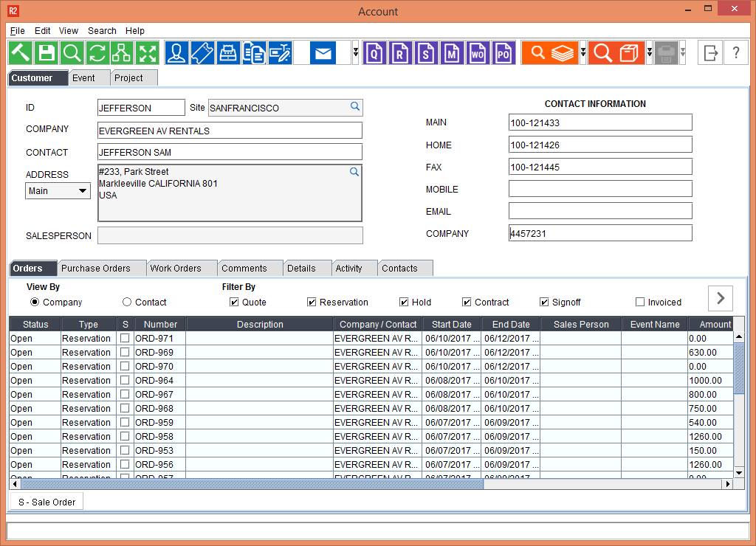Open the dropdown next to the print icon
The image size is (756, 546).
(x=682, y=52)
